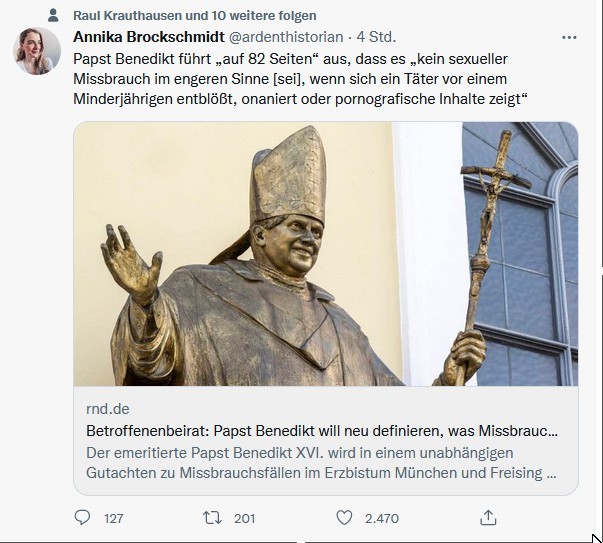Viewport: 603px width, 543px height.
Task: Open the @ardenthistorian handle link
Action: click(x=286, y=37)
